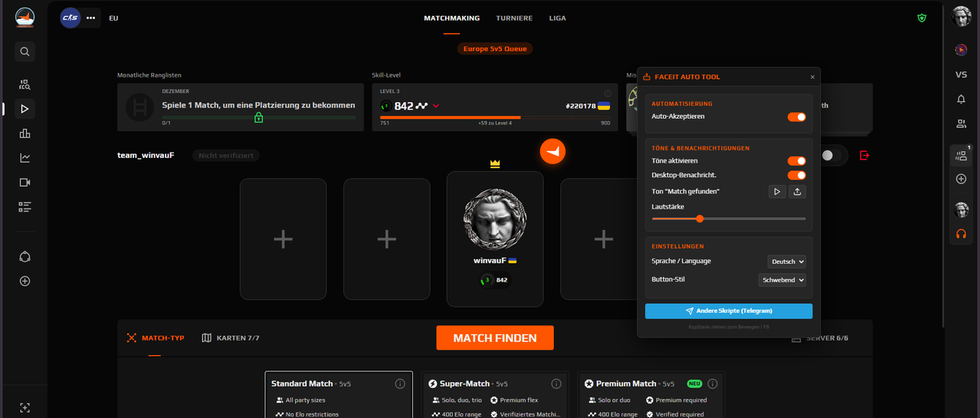Select the Play arrow icon in left sidebar
Viewport: 980px width, 418px height.
click(25, 109)
